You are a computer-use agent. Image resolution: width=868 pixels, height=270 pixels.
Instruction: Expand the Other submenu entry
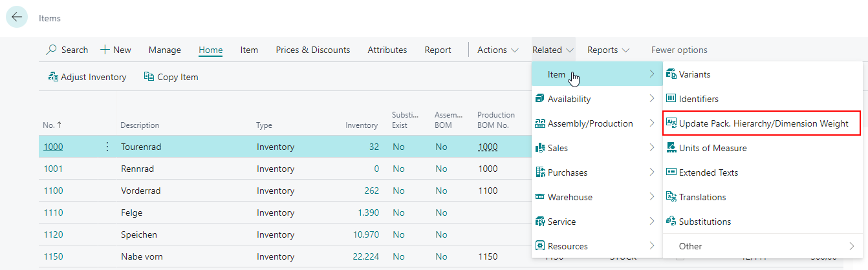(x=763, y=246)
